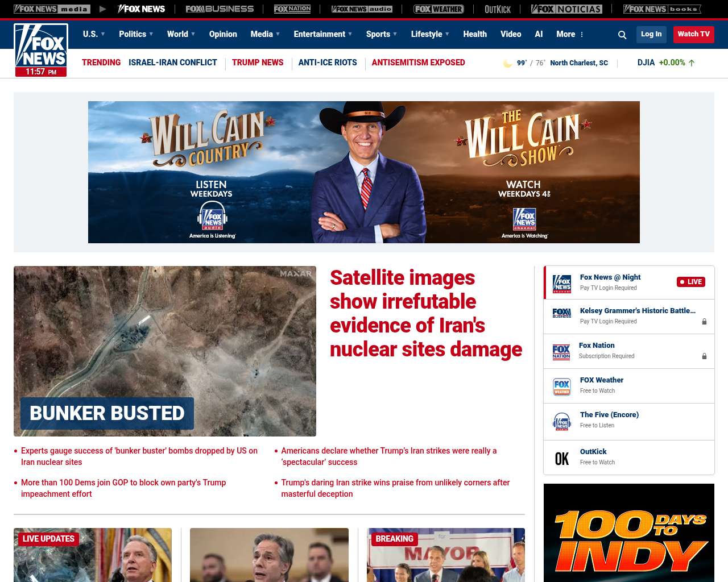Viewport: 728px width, 582px height.
Task: Open the Fox Business top bar logo
Action: click(220, 9)
